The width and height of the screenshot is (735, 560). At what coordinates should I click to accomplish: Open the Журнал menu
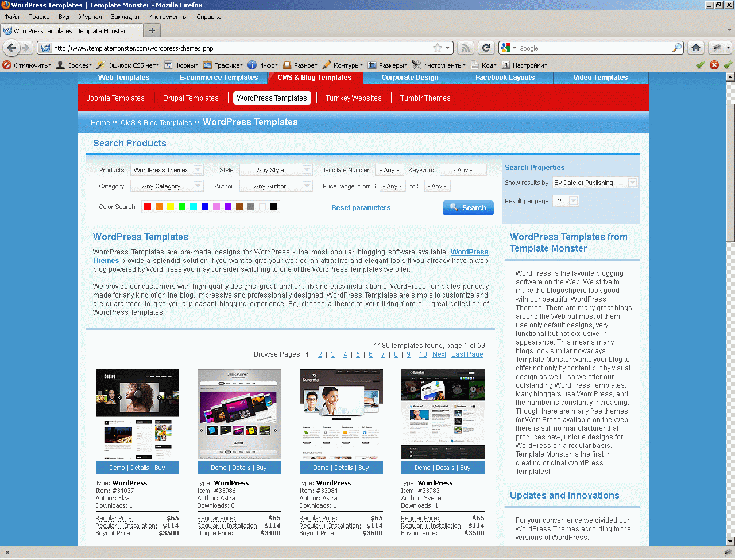[x=90, y=17]
